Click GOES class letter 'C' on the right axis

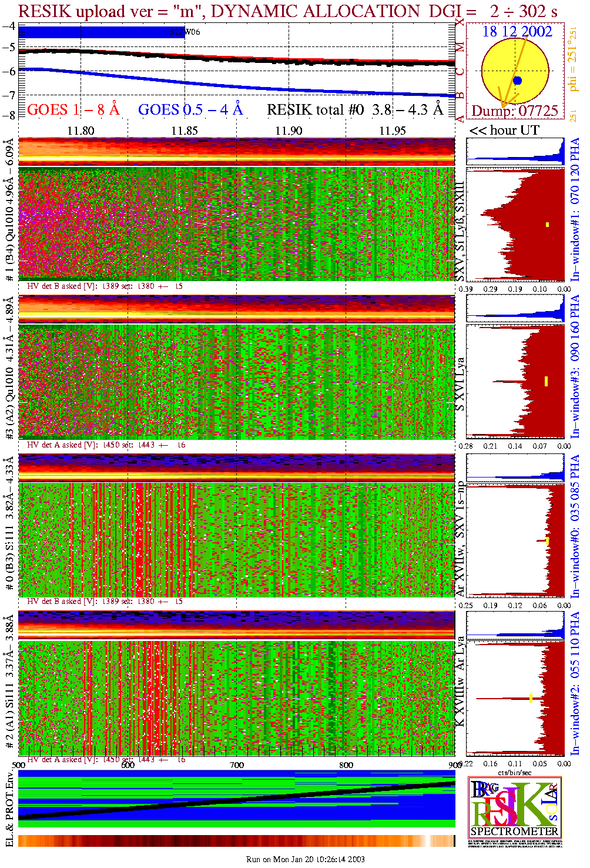(460, 72)
